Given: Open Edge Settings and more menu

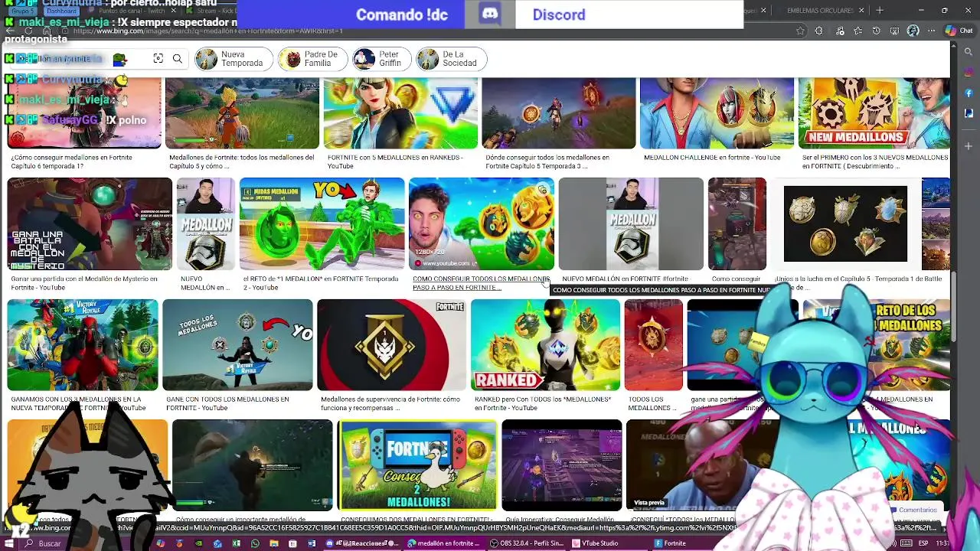Looking at the screenshot, I should (x=932, y=31).
